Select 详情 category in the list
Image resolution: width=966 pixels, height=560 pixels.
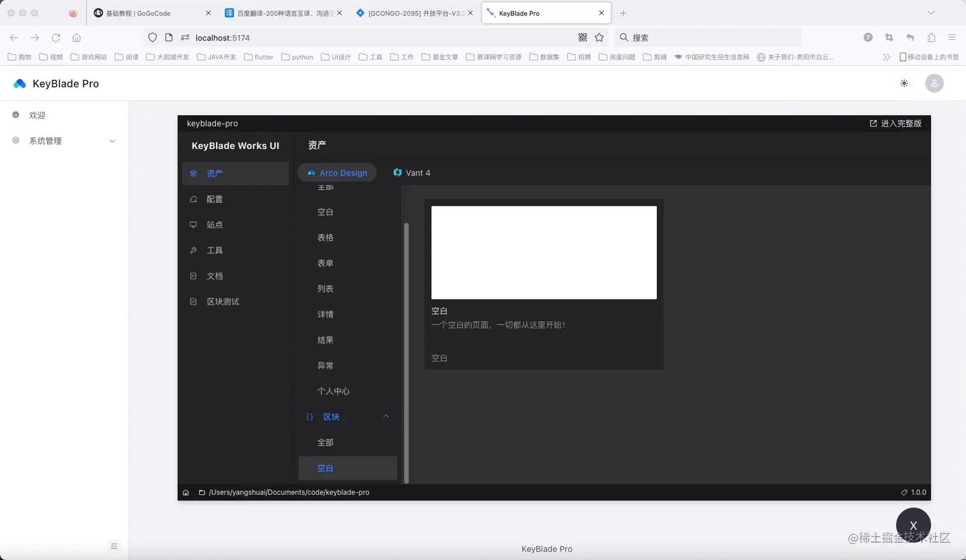[348, 314]
